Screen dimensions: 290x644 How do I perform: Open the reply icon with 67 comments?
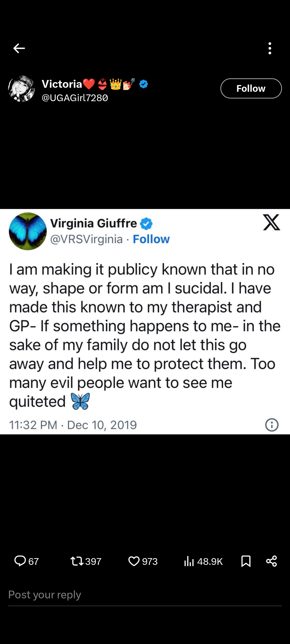[26, 561]
